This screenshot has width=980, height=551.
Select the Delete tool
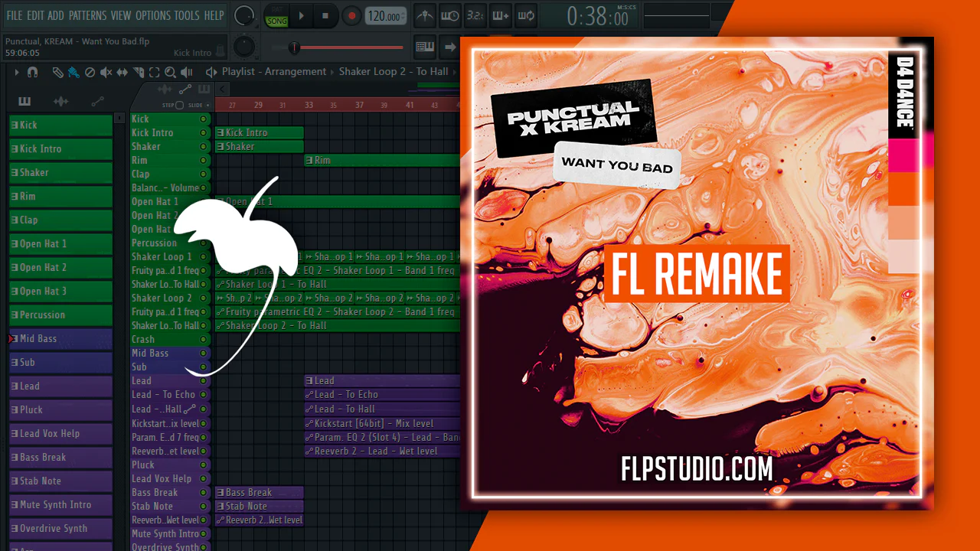tap(90, 72)
